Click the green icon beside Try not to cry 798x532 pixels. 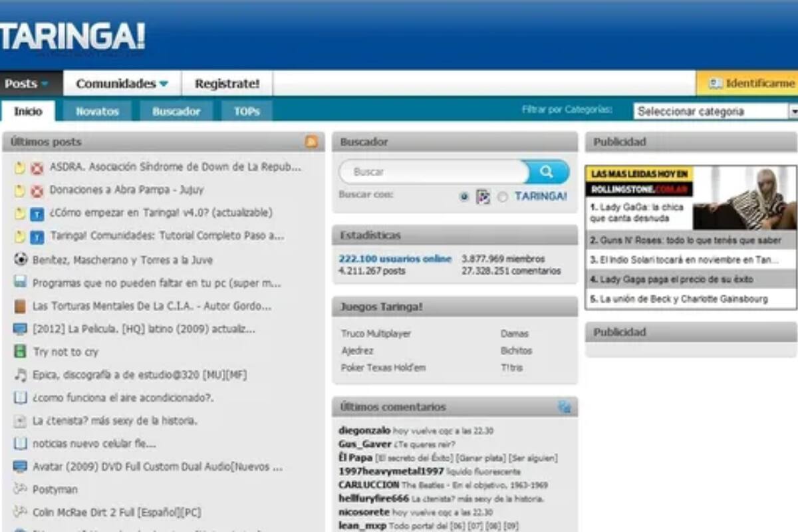[21, 352]
